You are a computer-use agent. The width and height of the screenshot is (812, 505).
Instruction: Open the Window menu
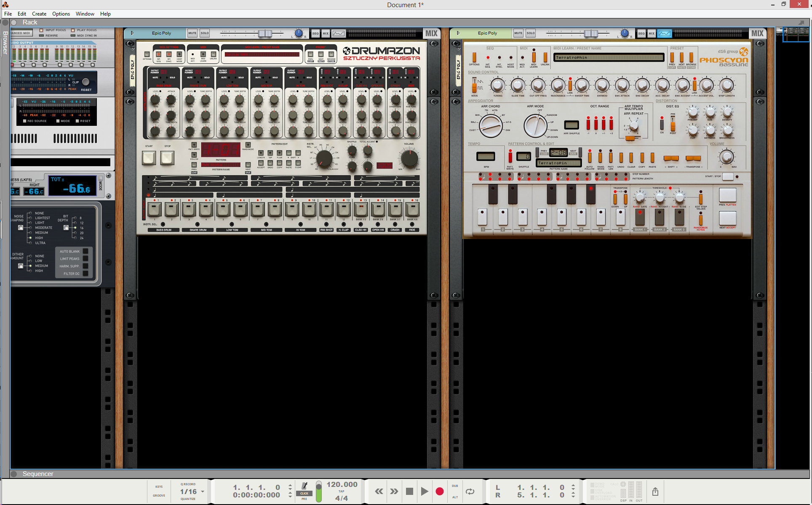[x=85, y=14]
